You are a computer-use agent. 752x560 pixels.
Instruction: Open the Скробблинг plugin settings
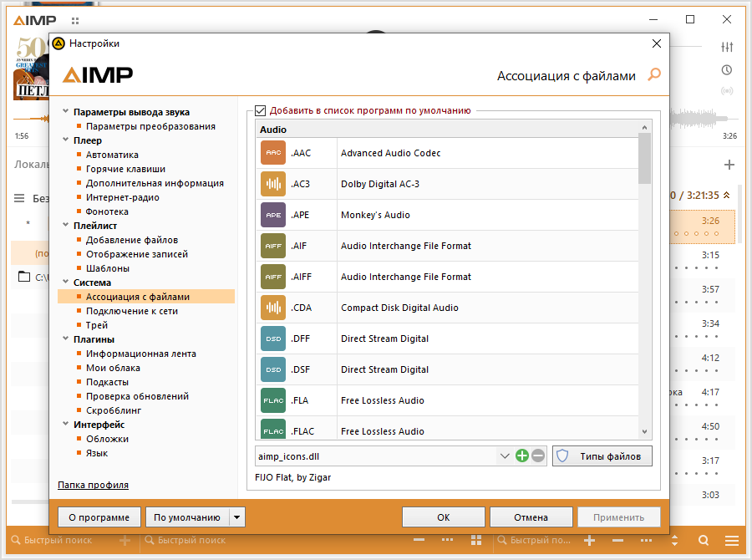pyautogui.click(x=114, y=410)
